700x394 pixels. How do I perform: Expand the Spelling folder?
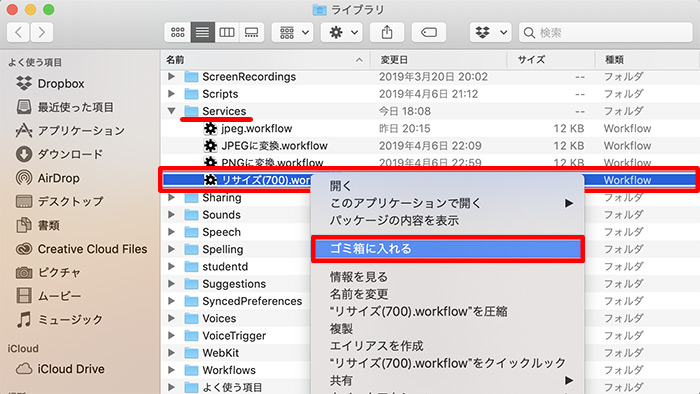tap(171, 249)
